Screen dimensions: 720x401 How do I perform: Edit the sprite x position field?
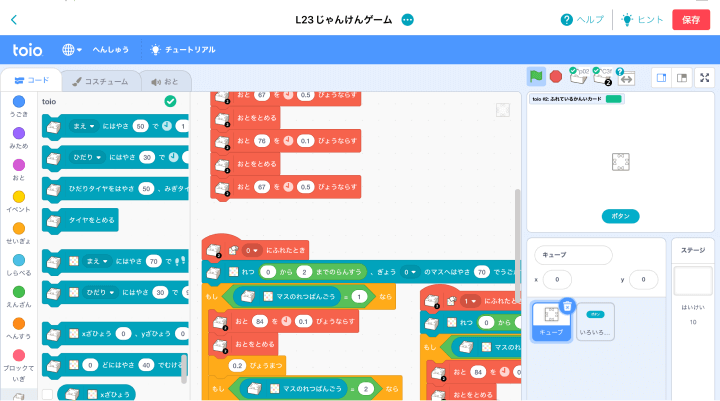pos(557,279)
